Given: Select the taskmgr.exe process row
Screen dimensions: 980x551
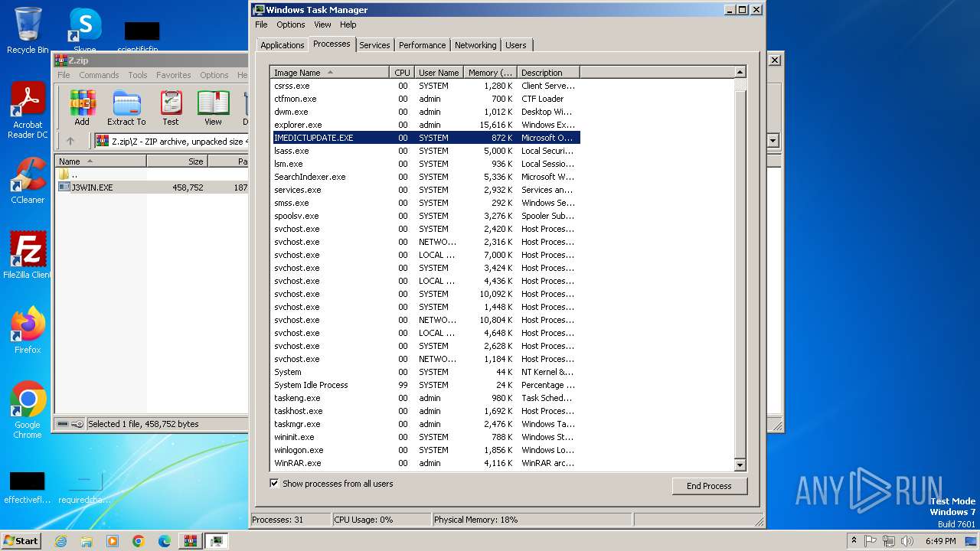Looking at the screenshot, I should pyautogui.click(x=426, y=424).
